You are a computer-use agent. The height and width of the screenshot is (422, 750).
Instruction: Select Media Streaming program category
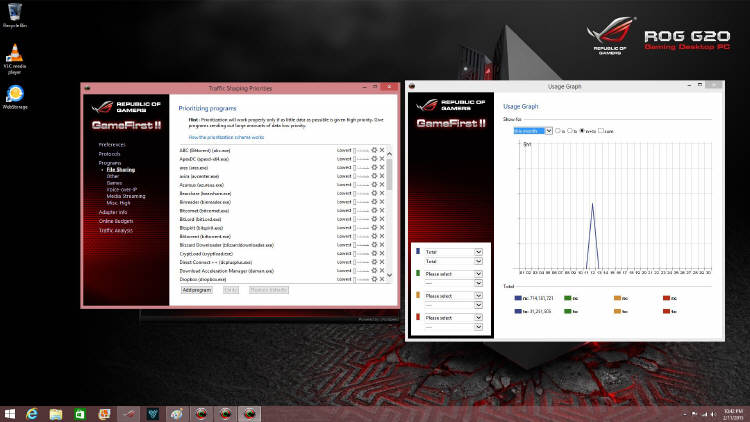(x=126, y=196)
